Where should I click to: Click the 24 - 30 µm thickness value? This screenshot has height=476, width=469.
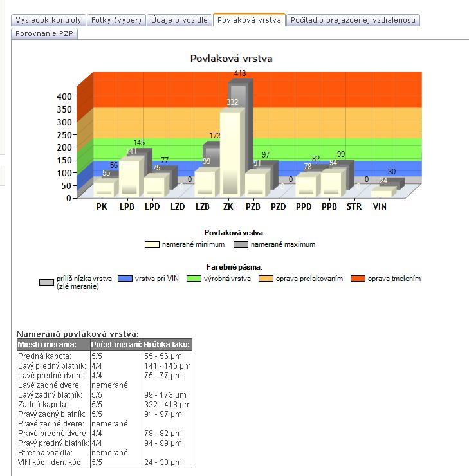(163, 462)
